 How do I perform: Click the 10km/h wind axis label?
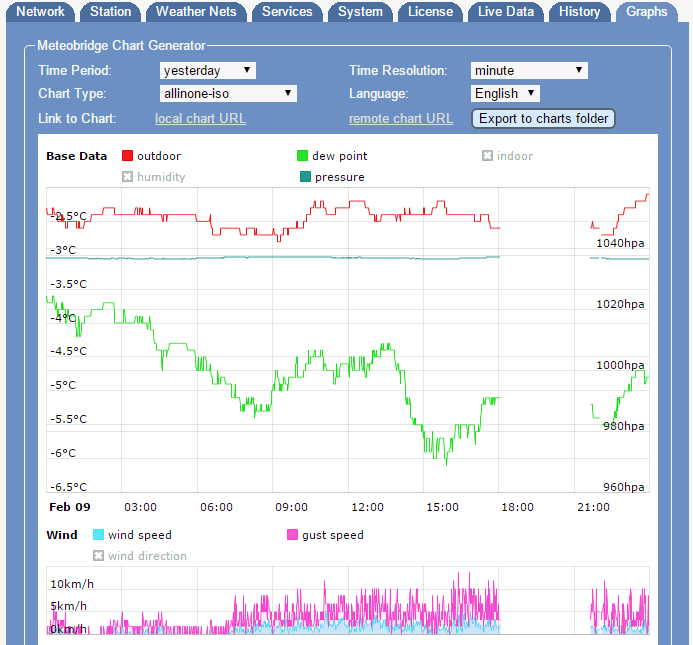[x=72, y=584]
